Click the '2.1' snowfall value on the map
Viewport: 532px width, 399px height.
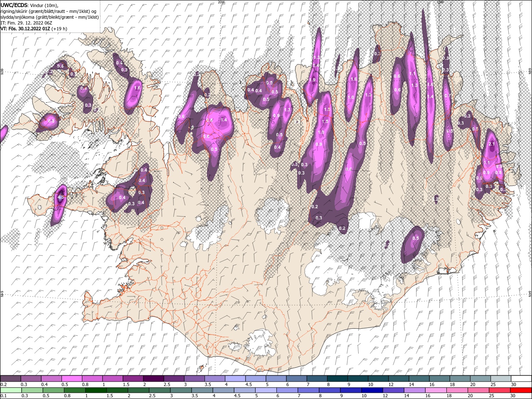492,144
